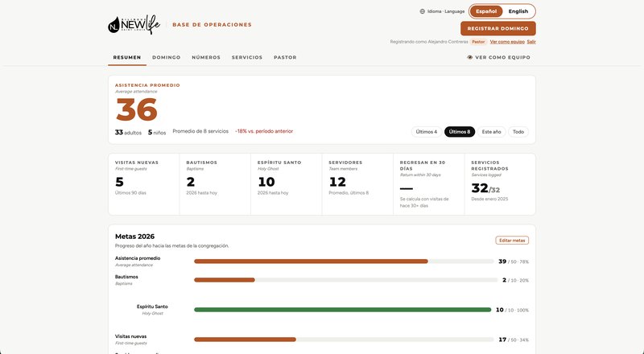
Task: Select the Todo range filter
Action: pyautogui.click(x=518, y=132)
